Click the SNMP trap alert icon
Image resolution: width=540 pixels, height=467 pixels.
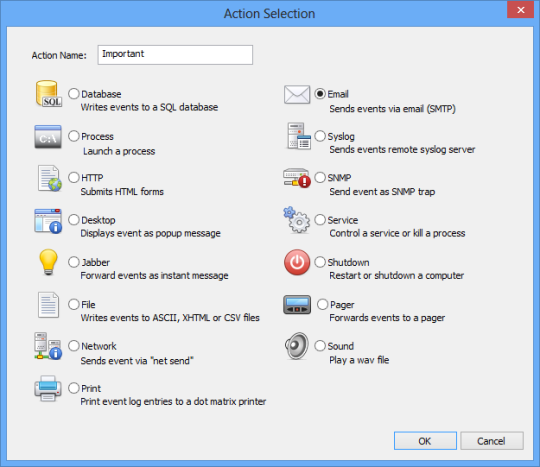[297, 178]
